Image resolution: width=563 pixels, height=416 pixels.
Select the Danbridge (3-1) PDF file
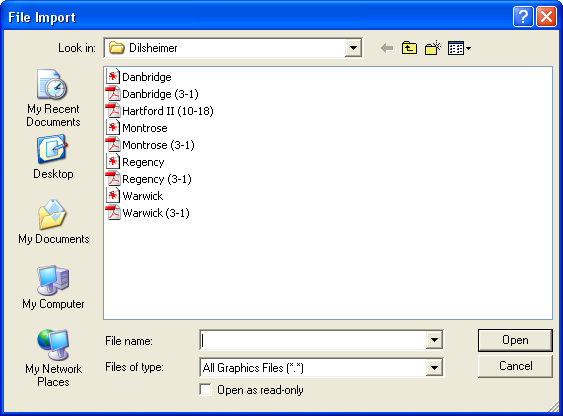152,94
